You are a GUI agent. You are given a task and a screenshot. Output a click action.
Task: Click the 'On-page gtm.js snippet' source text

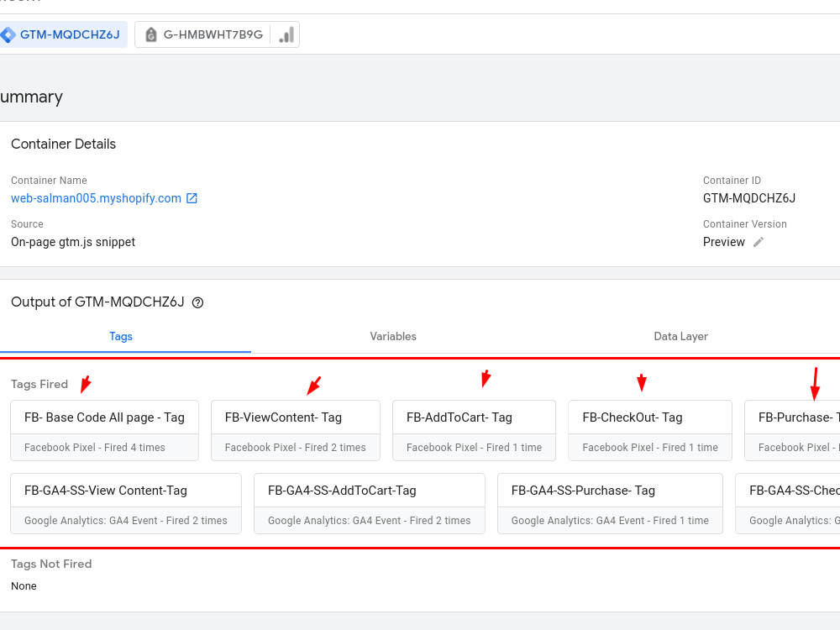click(73, 242)
